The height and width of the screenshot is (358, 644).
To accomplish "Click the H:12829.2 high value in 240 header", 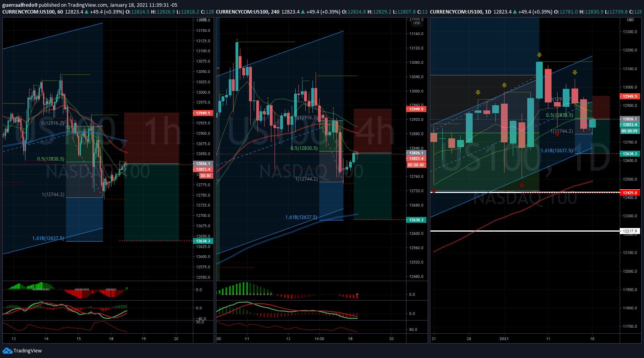I will (x=379, y=12).
